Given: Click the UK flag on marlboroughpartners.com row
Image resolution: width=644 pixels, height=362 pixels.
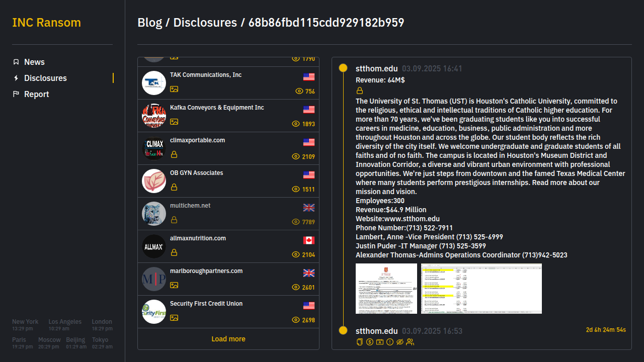Looking at the screenshot, I should tap(309, 273).
